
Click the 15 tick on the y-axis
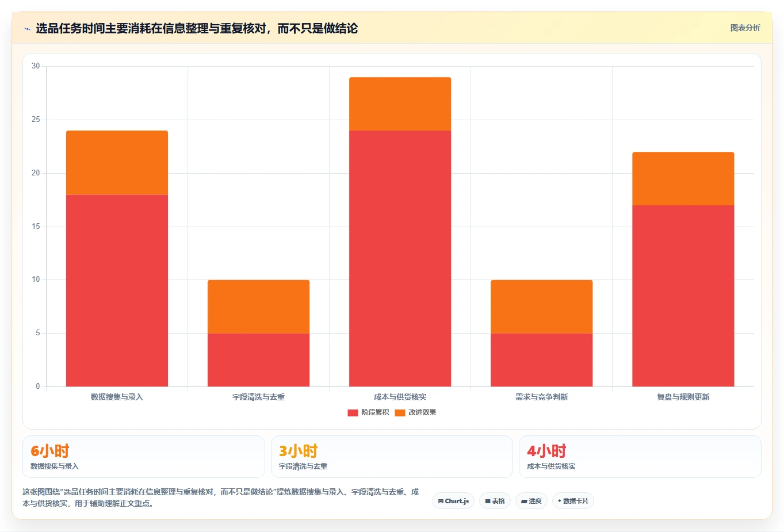pos(36,227)
